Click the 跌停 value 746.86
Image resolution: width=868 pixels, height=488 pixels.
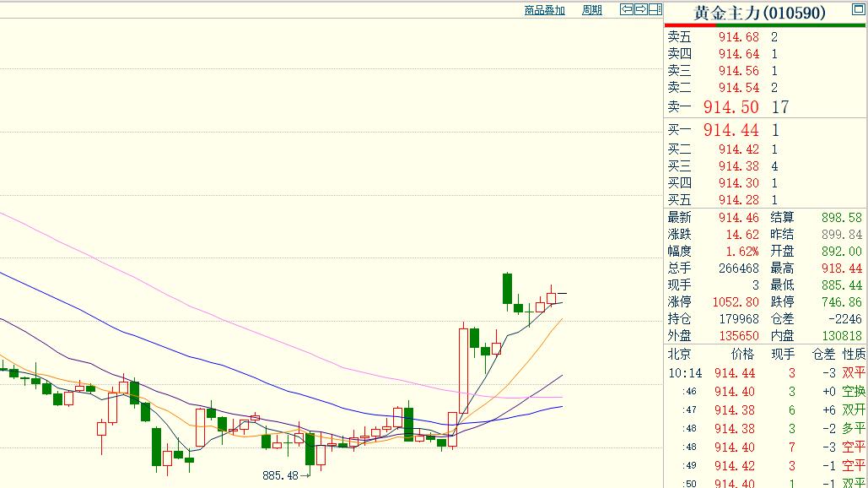842,302
